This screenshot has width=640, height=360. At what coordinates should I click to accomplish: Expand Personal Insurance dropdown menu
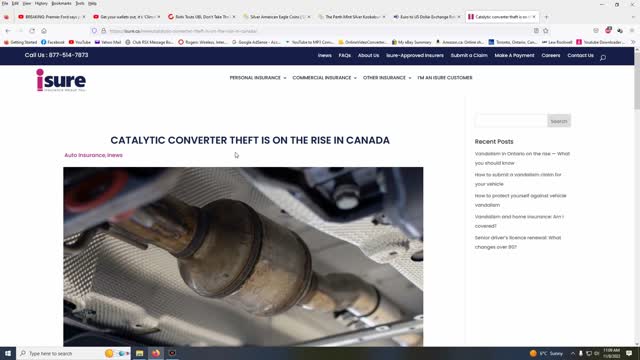pos(258,78)
